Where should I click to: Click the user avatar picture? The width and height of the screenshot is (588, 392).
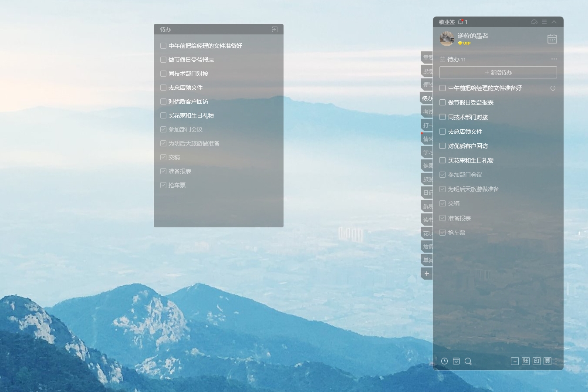(447, 39)
